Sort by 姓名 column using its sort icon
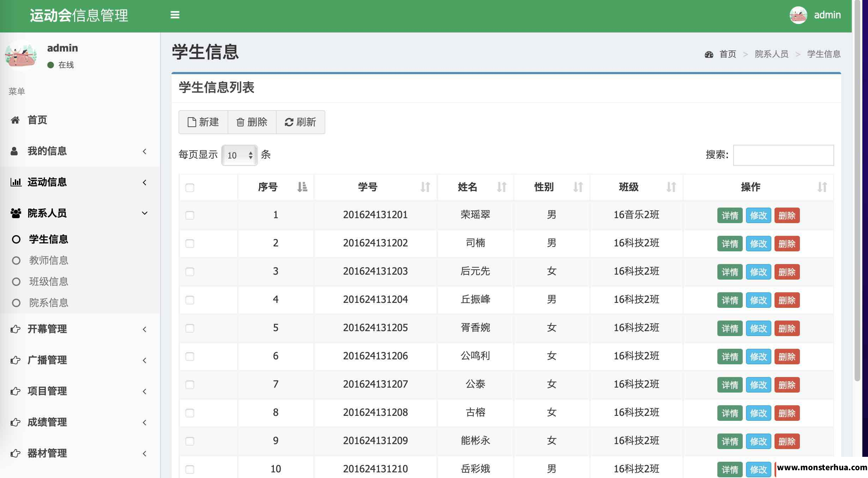The height and width of the screenshot is (478, 868). tap(501, 187)
